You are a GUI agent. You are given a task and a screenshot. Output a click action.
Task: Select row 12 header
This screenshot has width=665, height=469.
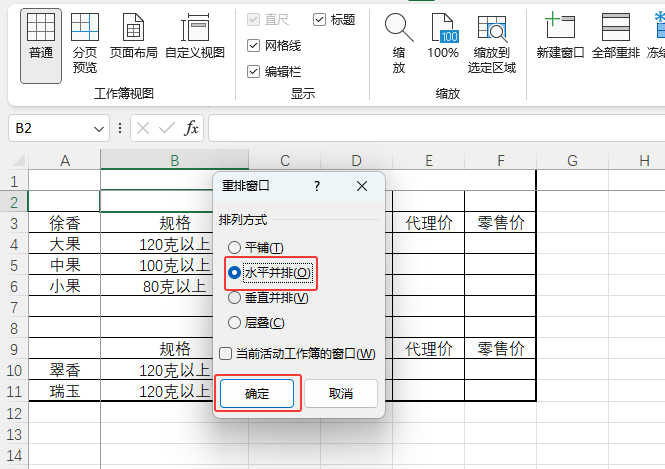14,412
